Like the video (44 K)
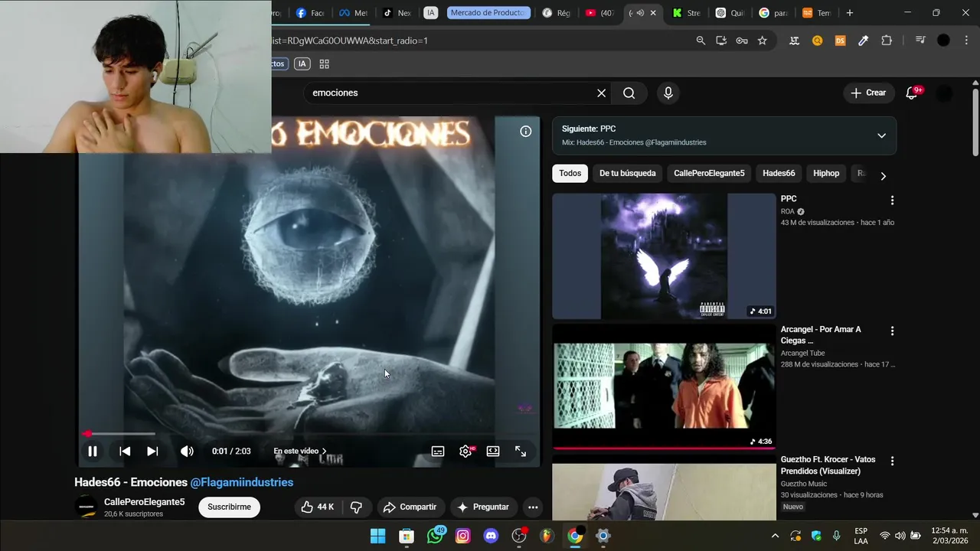Viewport: 980px width, 551px height. click(x=318, y=507)
